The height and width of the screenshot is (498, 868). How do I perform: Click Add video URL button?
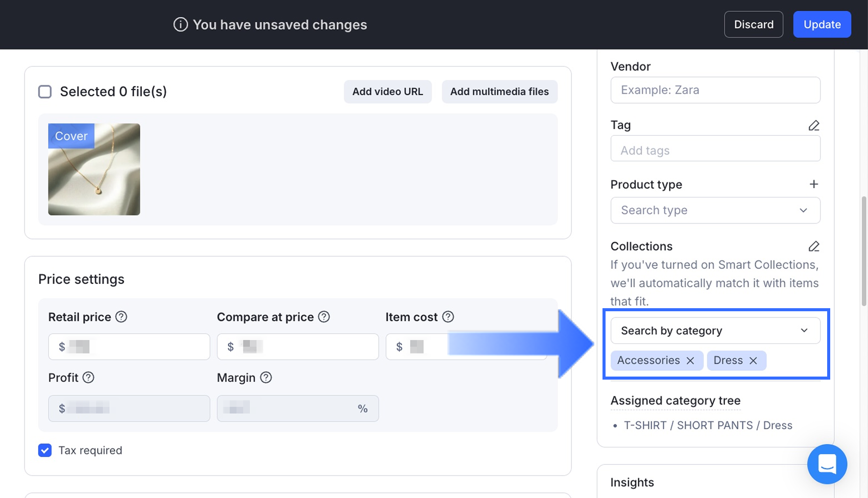(388, 92)
